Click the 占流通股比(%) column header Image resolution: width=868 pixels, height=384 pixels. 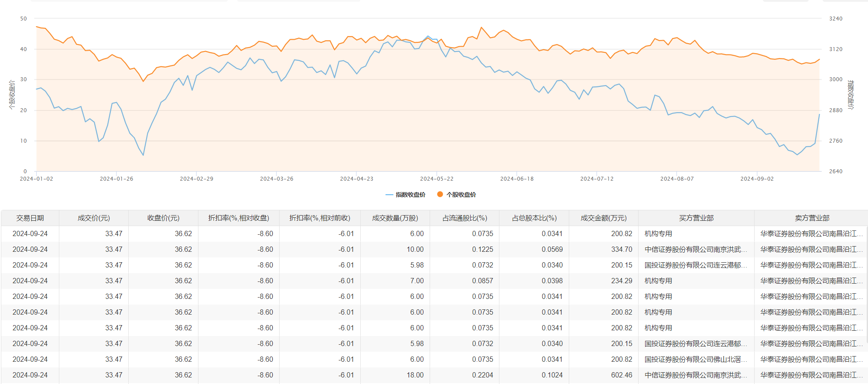465,218
